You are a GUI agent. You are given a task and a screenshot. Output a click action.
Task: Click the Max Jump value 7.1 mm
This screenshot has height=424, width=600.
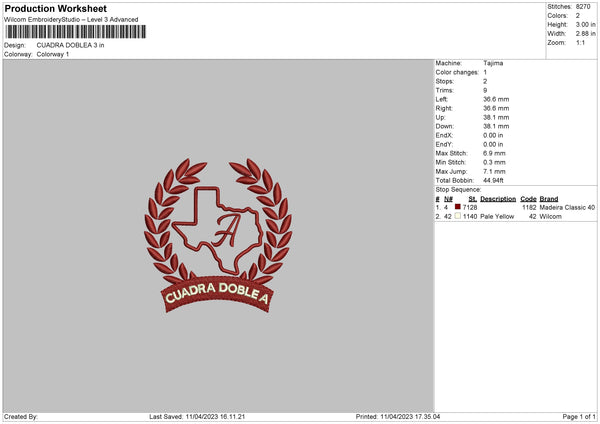click(494, 172)
